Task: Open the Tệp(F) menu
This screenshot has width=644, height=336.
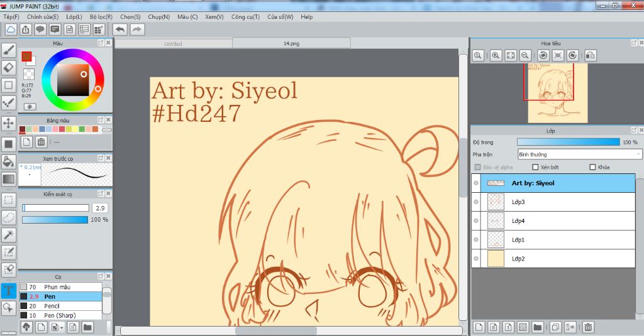Action: pyautogui.click(x=11, y=17)
